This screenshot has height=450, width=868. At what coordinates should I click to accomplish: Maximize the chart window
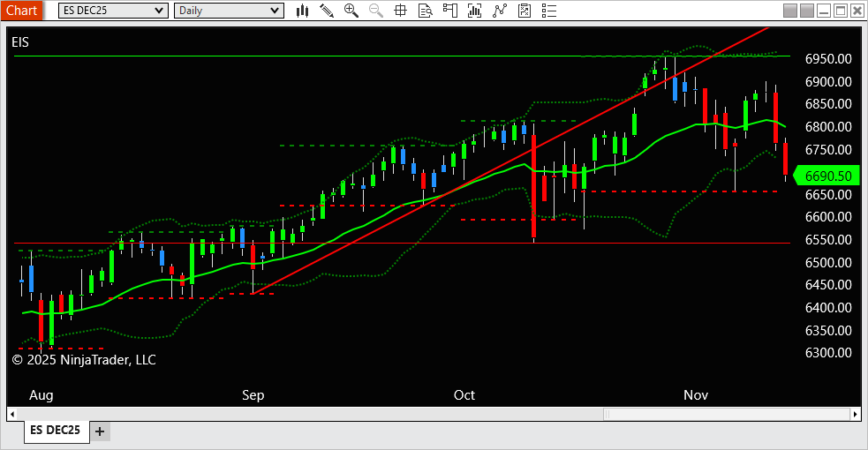(841, 11)
